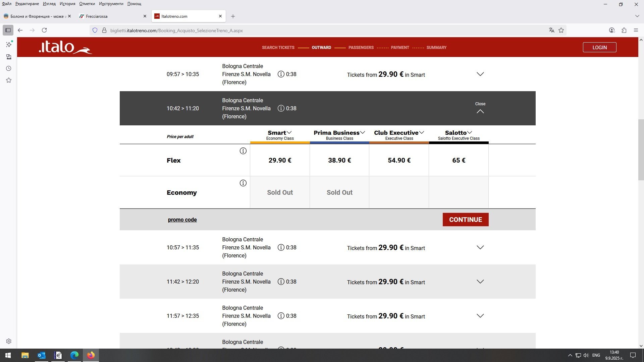Click the translate page icon in address bar
This screenshot has width=644, height=362.
point(551,30)
